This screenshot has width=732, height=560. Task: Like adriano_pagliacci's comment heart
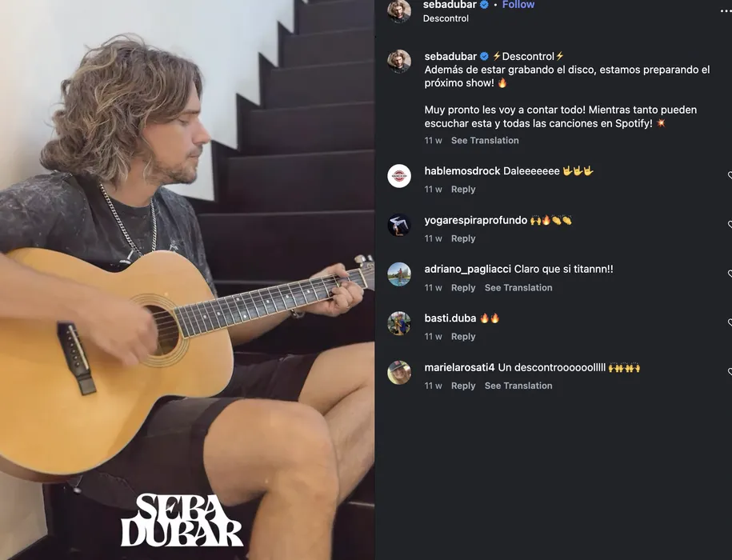coord(730,274)
